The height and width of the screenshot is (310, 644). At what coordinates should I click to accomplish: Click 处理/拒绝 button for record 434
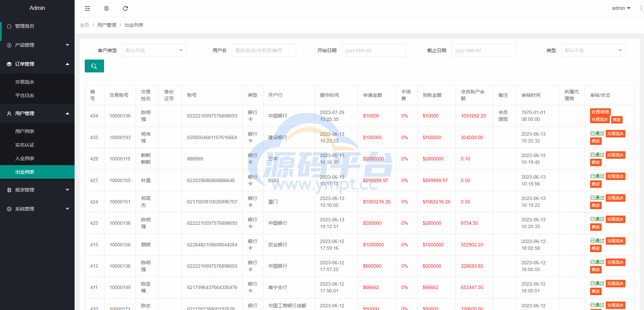600,112
